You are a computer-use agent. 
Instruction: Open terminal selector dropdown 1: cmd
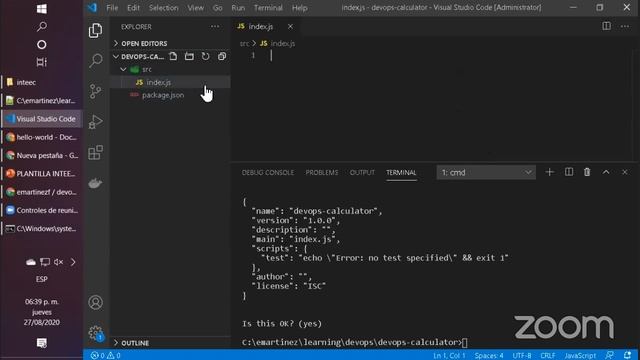coord(486,172)
